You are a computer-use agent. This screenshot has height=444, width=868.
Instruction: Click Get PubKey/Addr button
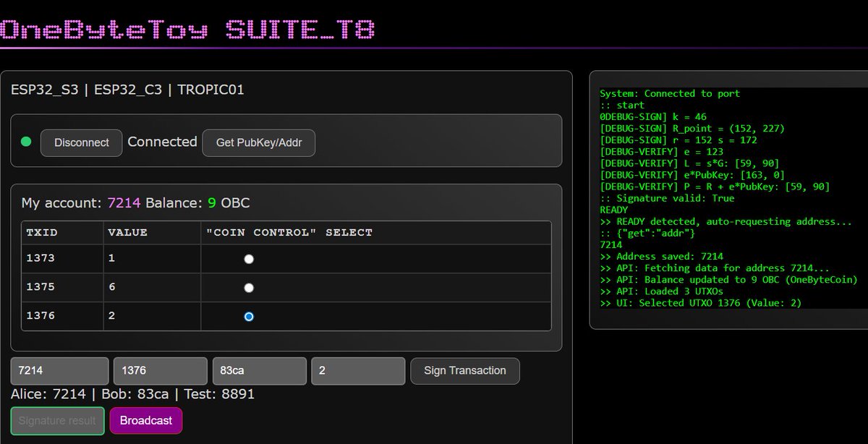[x=258, y=142]
